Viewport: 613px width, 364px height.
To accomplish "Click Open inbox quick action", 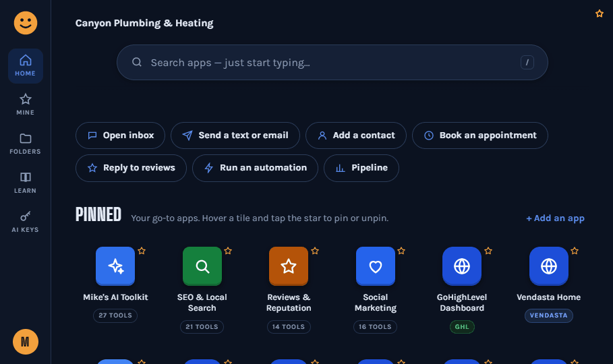I will tap(121, 135).
